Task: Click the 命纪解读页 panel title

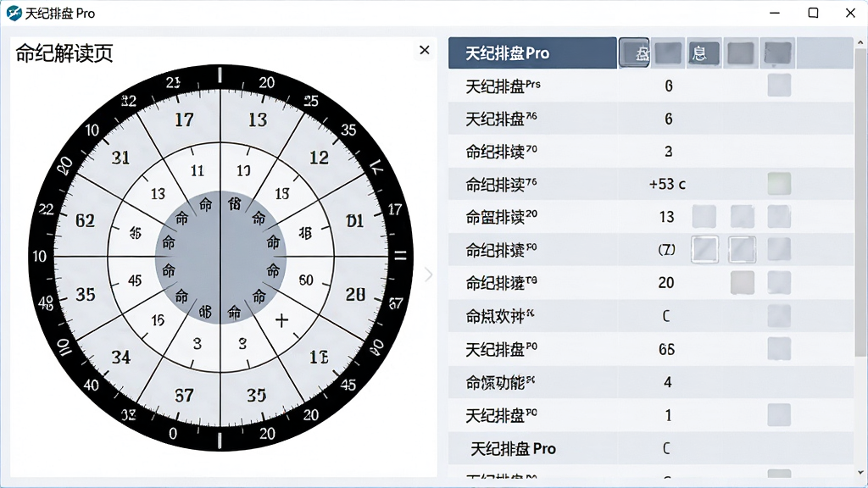Action: click(x=64, y=53)
